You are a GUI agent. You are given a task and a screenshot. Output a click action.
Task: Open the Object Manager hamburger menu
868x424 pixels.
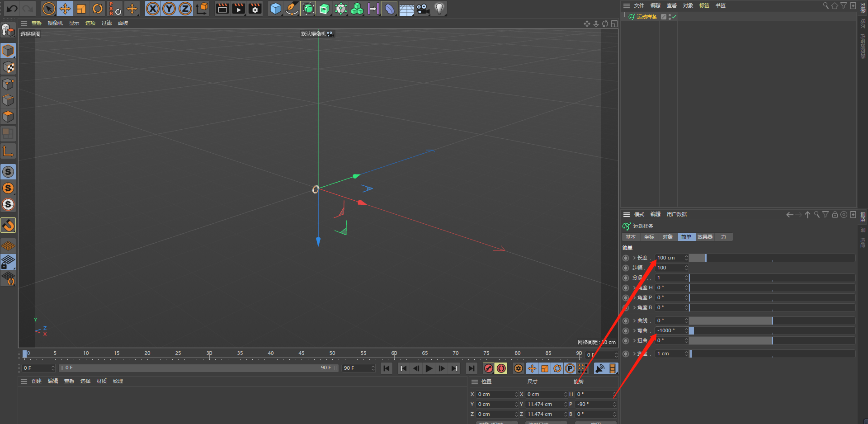point(626,6)
